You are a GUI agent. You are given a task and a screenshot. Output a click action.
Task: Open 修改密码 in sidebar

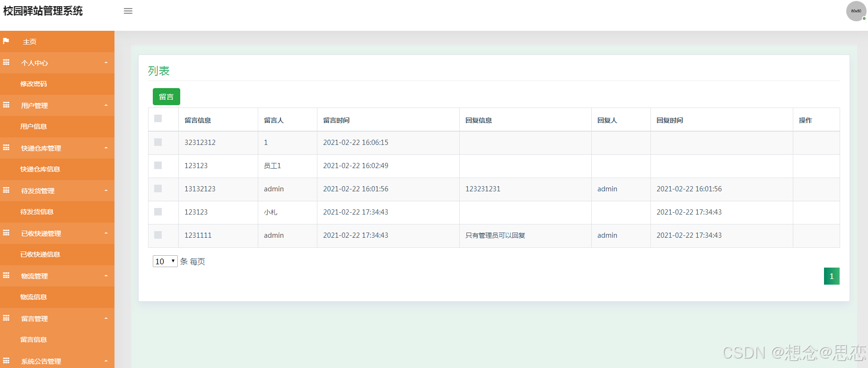(34, 84)
